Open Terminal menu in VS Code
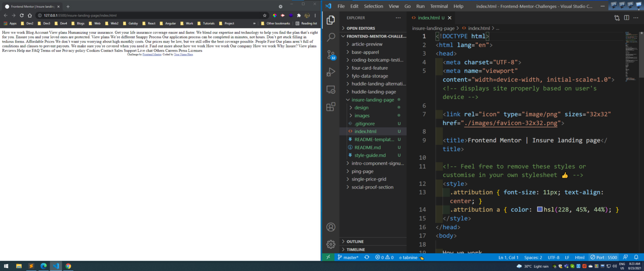 coord(439,6)
